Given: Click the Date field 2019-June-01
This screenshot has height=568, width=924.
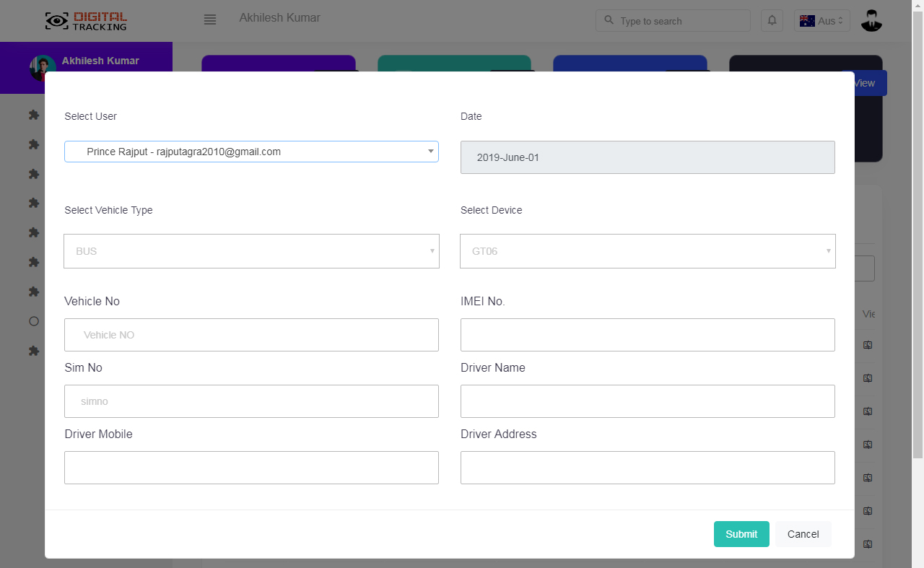Looking at the screenshot, I should coord(648,157).
